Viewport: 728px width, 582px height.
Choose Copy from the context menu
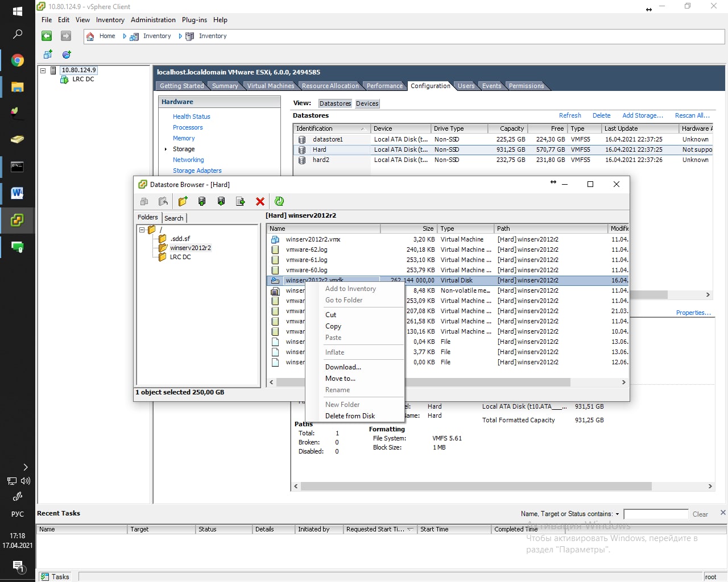coord(333,326)
